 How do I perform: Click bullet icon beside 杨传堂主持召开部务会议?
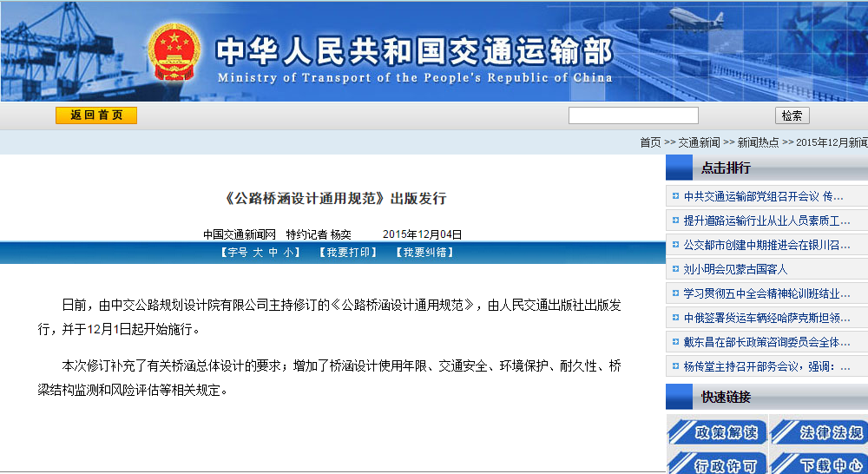[x=675, y=366]
